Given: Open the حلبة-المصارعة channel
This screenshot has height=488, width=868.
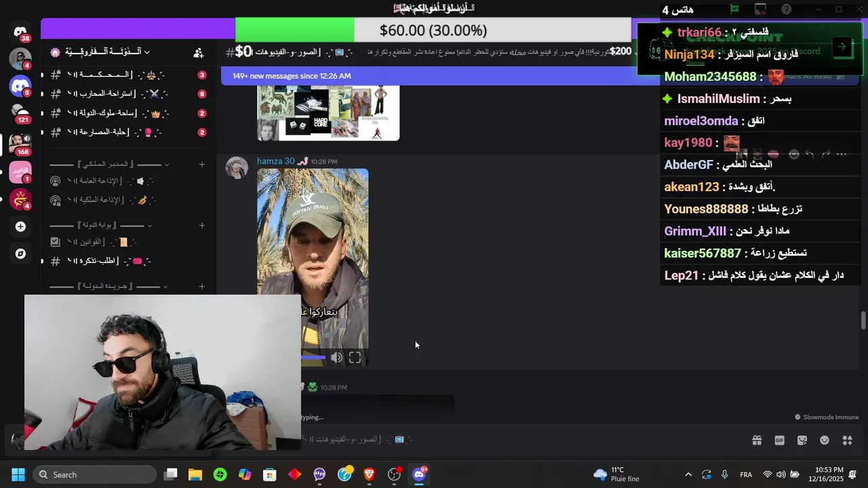Looking at the screenshot, I should click(127, 132).
